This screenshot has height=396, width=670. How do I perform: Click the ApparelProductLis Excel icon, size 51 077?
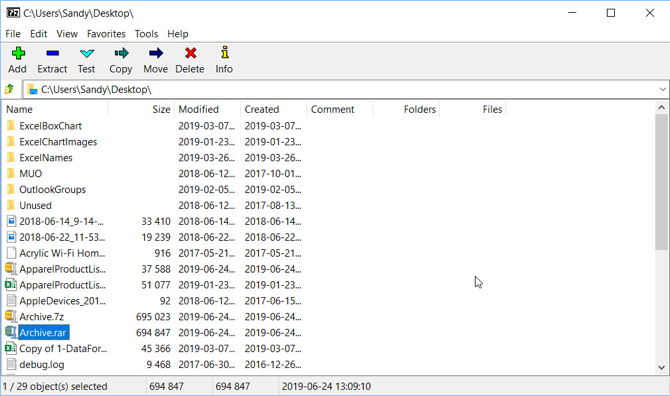click(11, 285)
